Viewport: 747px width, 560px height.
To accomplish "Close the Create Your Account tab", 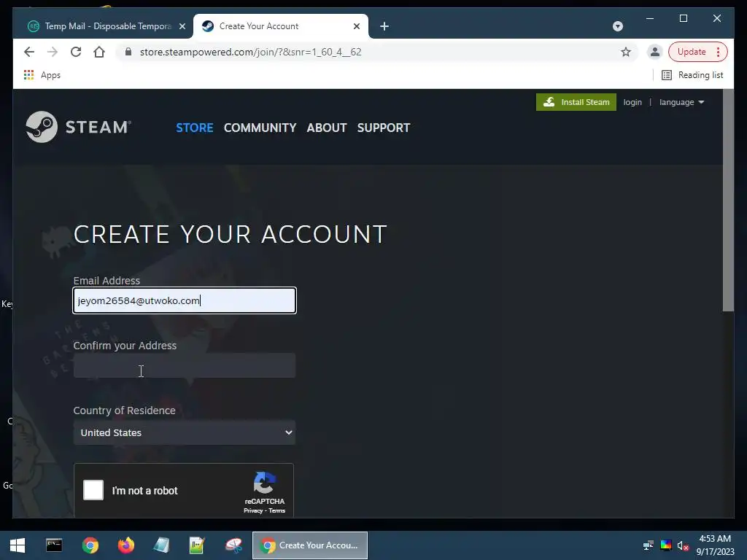I will [x=356, y=26].
